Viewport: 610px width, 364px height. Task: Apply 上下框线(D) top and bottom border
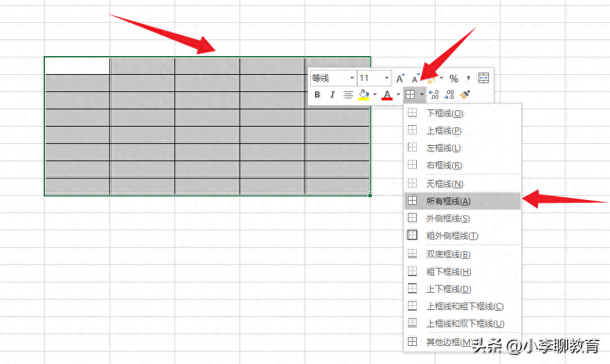pos(463,289)
